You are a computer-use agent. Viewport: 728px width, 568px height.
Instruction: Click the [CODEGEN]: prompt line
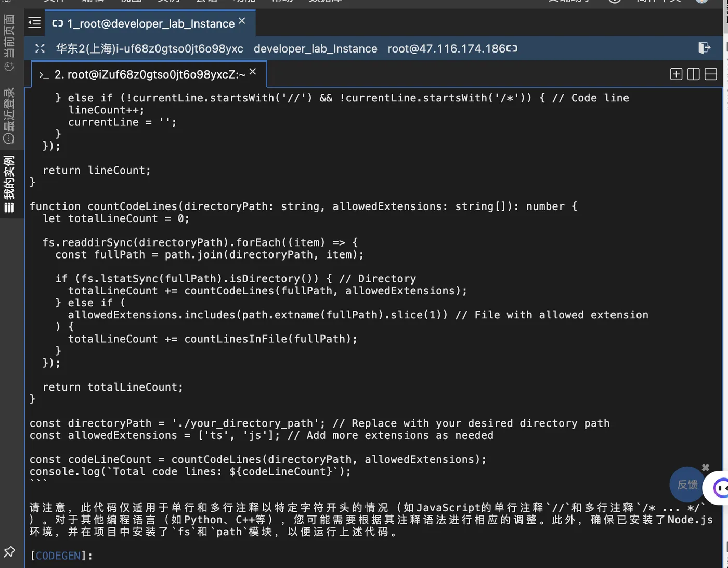click(x=61, y=556)
